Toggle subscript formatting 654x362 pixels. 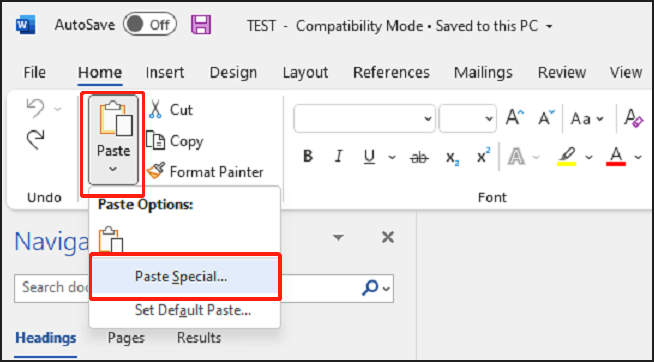452,157
